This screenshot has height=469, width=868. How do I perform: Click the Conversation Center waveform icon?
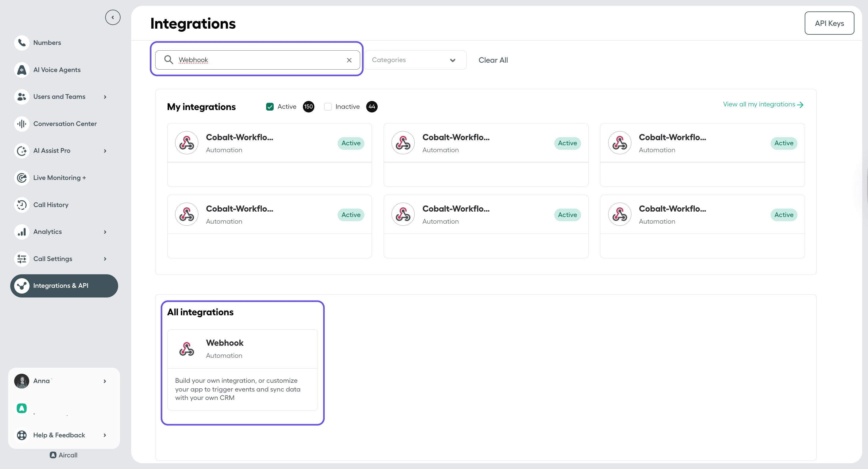[22, 124]
